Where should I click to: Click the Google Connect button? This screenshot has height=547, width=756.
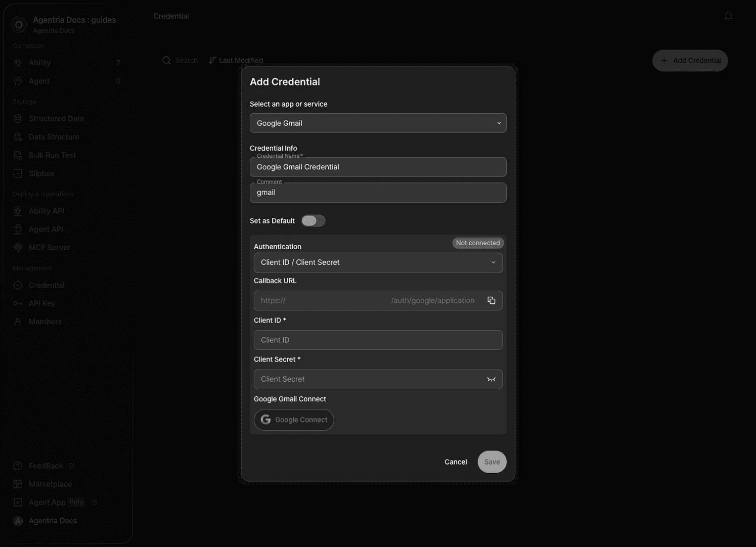tap(294, 420)
